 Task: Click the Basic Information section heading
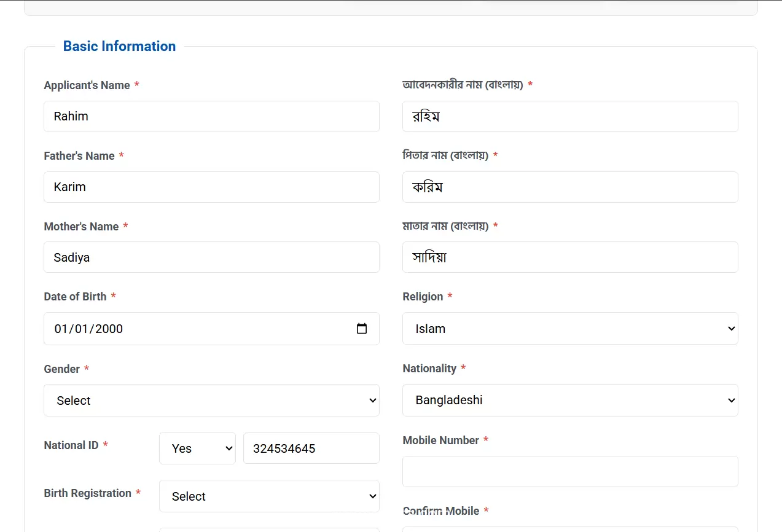pos(119,46)
